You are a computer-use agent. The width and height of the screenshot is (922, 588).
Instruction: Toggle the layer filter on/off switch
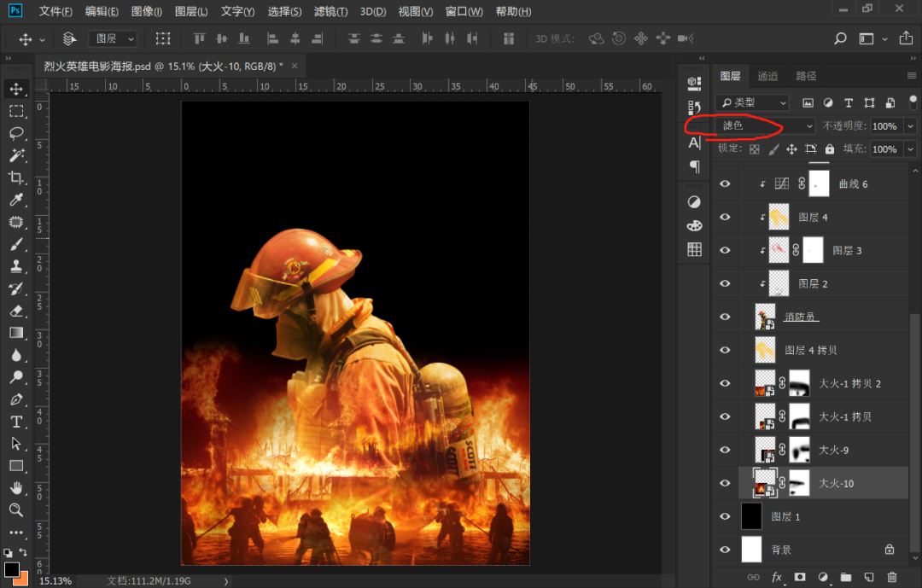pos(913,102)
